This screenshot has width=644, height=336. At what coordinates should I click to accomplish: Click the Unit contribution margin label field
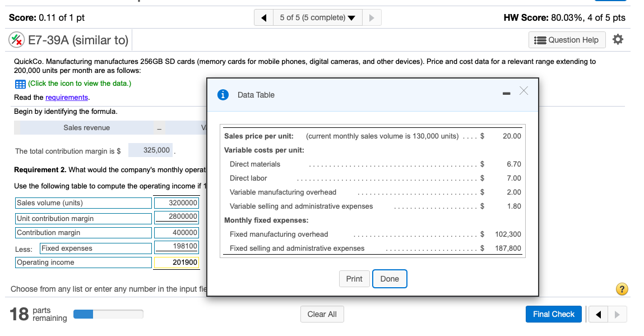coord(84,218)
